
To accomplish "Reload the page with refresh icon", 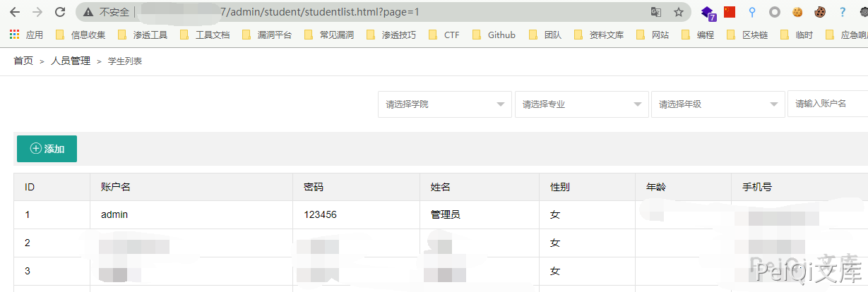I will point(60,12).
